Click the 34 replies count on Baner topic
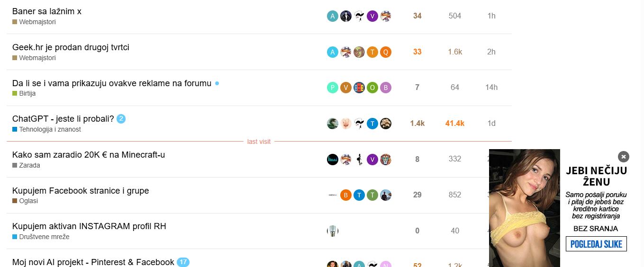This screenshot has width=644, height=267. point(417,16)
